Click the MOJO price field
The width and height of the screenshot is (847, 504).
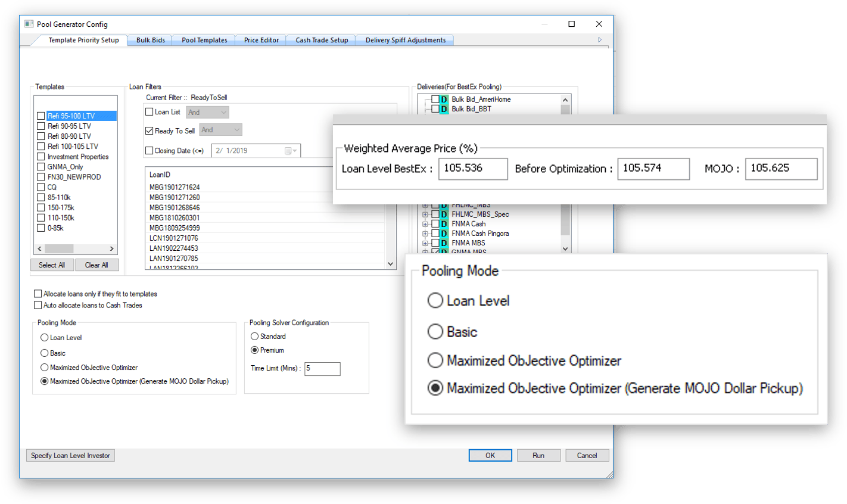(x=781, y=169)
